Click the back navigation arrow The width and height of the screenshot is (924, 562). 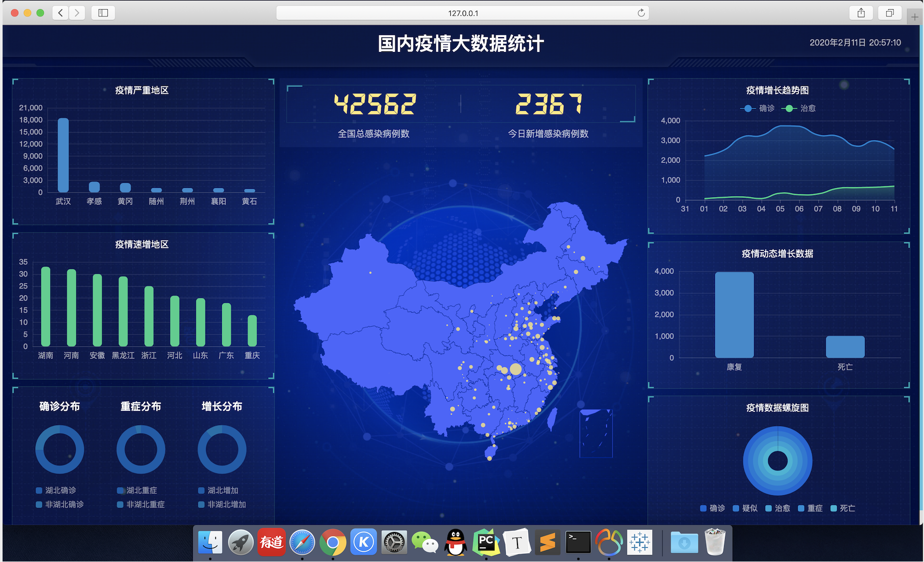click(x=60, y=13)
